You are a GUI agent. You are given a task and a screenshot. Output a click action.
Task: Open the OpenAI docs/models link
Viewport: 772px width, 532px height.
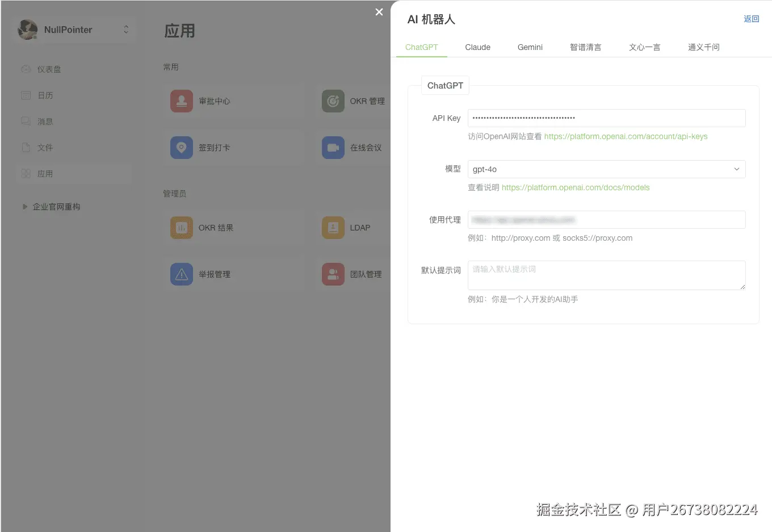[x=576, y=187]
